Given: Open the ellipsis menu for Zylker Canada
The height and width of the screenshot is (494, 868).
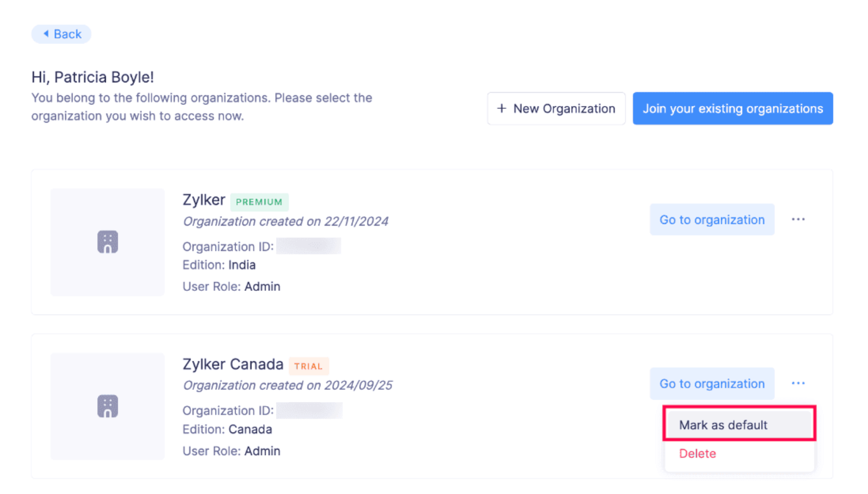Looking at the screenshot, I should click(798, 383).
